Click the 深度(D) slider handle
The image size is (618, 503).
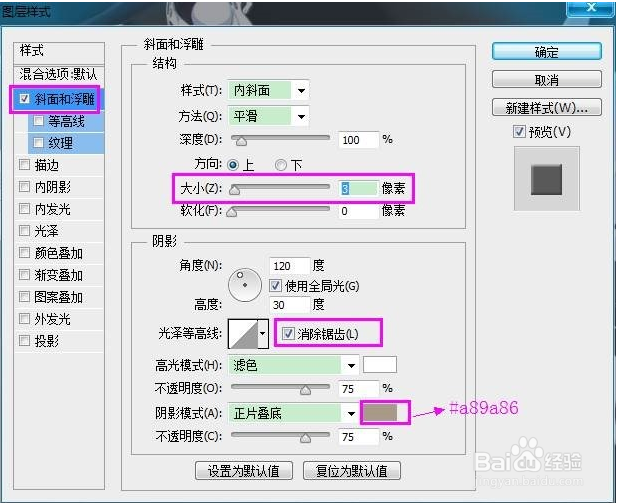coord(241,141)
